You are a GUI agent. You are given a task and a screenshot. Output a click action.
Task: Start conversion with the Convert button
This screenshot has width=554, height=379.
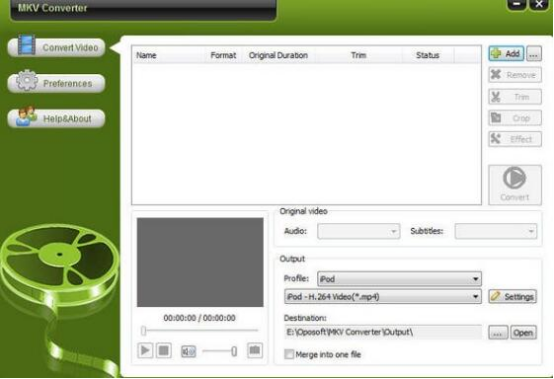[515, 185]
